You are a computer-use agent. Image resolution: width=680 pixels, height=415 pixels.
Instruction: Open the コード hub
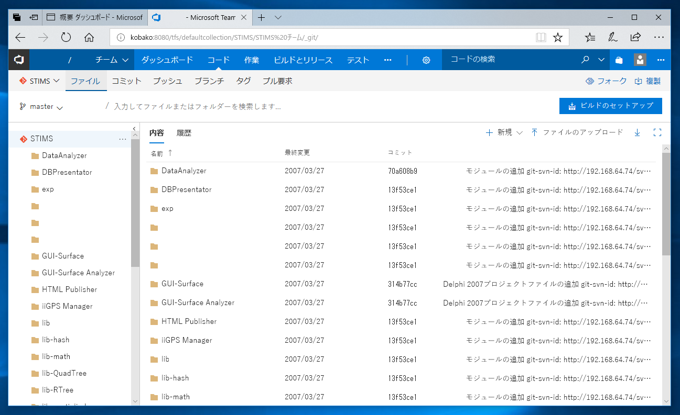click(x=218, y=60)
